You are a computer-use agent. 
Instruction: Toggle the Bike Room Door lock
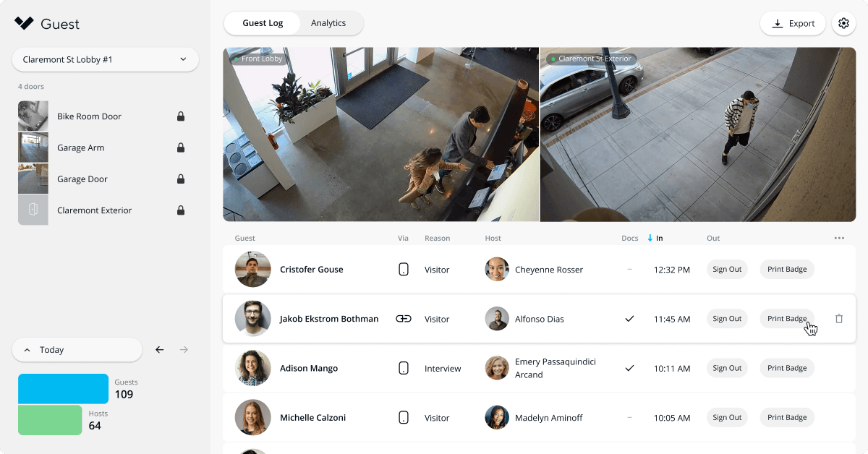(181, 116)
